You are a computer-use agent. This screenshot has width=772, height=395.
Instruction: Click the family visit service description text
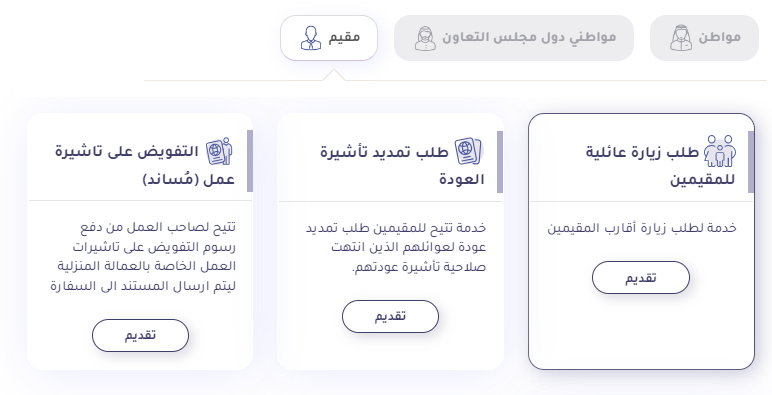(x=642, y=228)
